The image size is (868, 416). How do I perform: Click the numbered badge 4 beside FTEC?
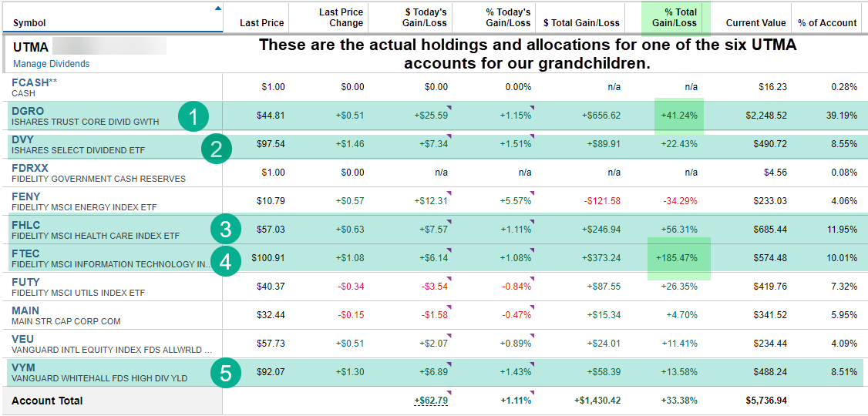point(225,261)
